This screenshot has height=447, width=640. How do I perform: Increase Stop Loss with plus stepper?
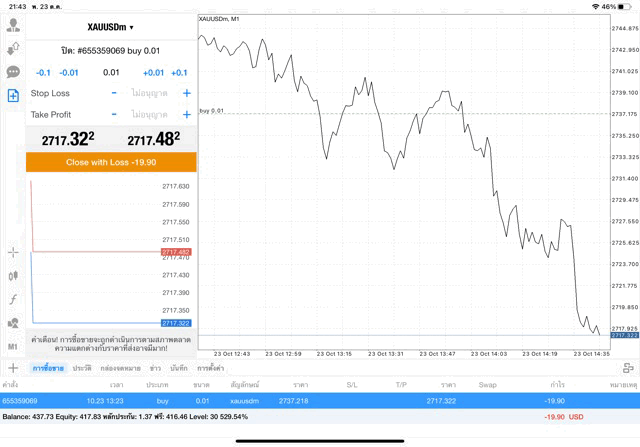[186, 93]
